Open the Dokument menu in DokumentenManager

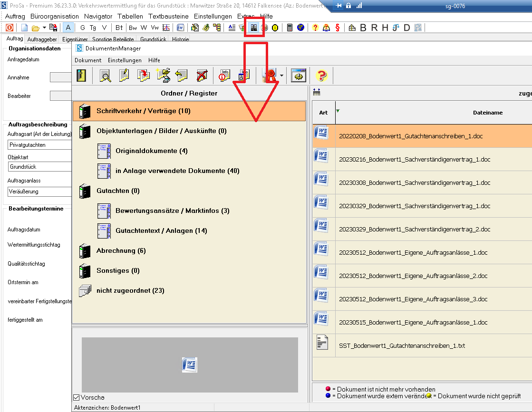[x=88, y=60]
